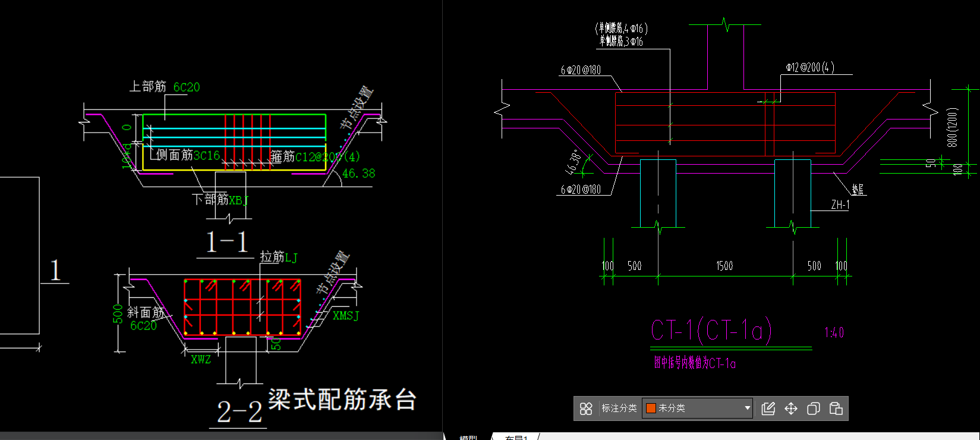Click the 标注分类 label in the toolbar
The image size is (980, 440).
tap(619, 408)
